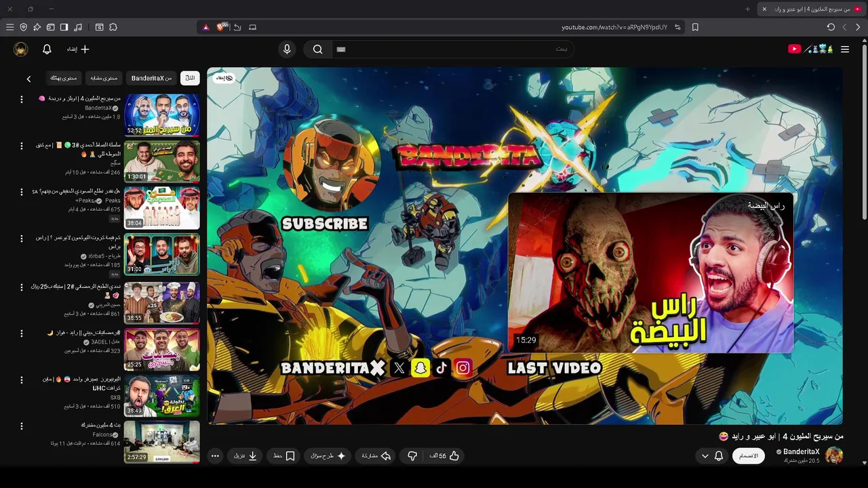Start voice search with microphone

(x=287, y=49)
